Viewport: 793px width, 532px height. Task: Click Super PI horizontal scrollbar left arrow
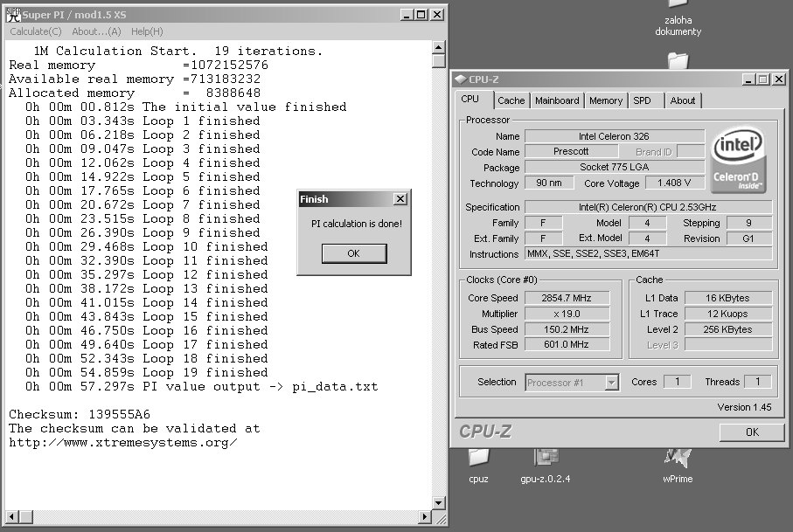[12, 517]
